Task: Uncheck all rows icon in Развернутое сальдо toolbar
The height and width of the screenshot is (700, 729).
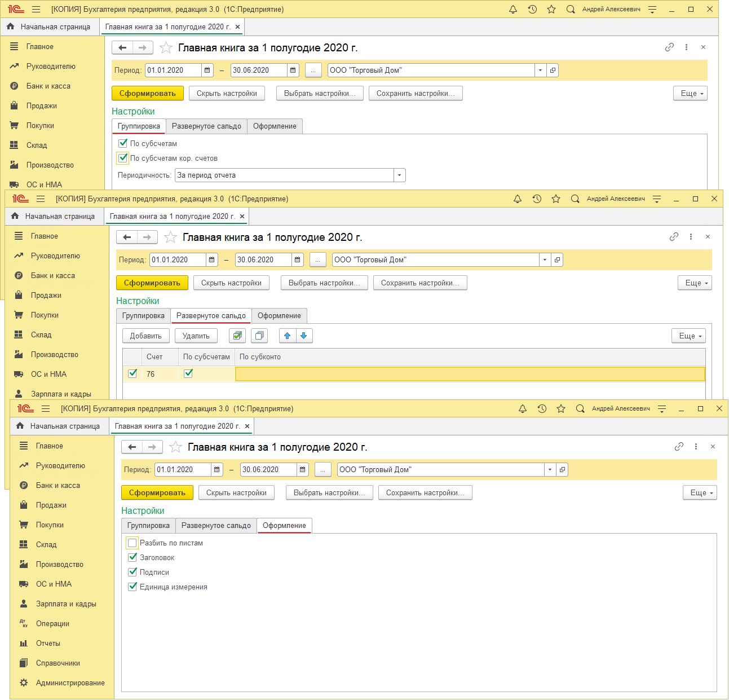Action: click(259, 336)
